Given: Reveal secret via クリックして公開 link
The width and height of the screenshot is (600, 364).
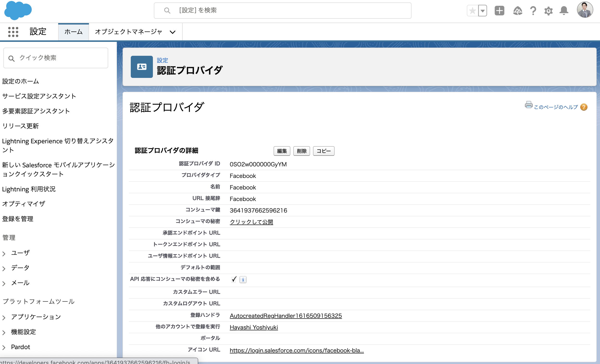Looking at the screenshot, I should click(251, 222).
